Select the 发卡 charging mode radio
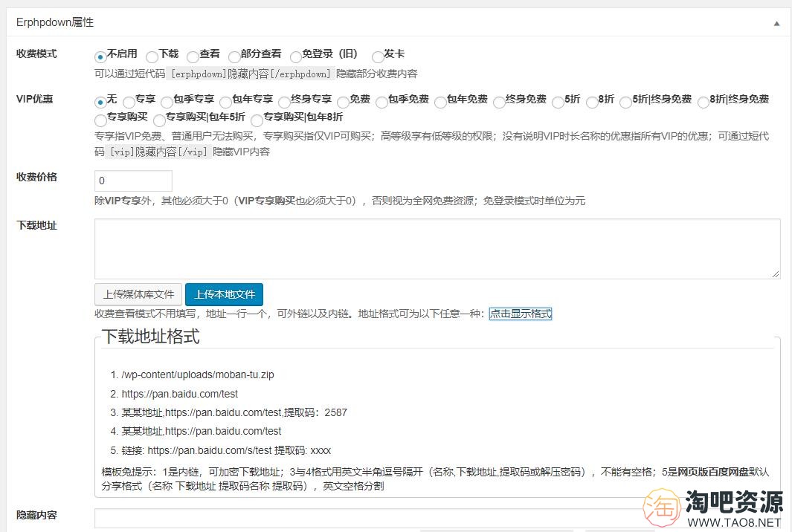Screen dimensions: 792x532 [x=377, y=56]
